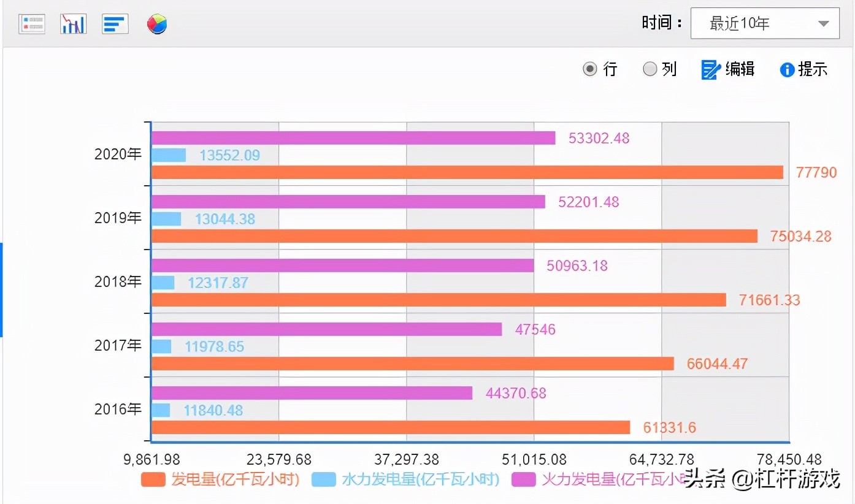Expand the 时间 selection list
Screen dimensions: 855x504
764,23
